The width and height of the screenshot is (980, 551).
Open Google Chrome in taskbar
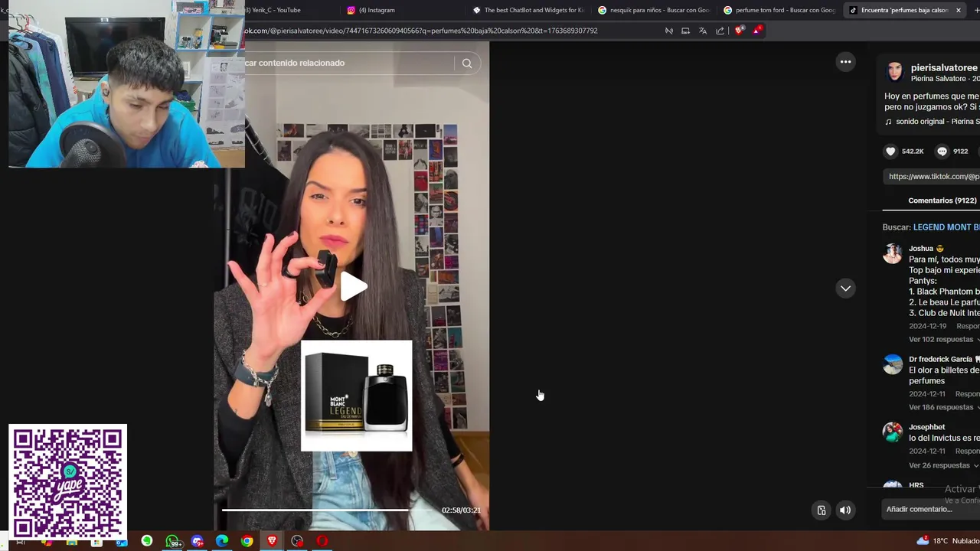pyautogui.click(x=247, y=542)
